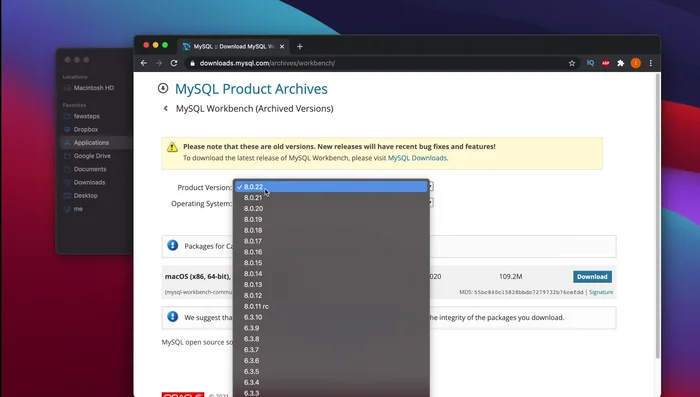This screenshot has height=397, width=700.
Task: Select version 8.0.17 in dropdown
Action: [331, 241]
